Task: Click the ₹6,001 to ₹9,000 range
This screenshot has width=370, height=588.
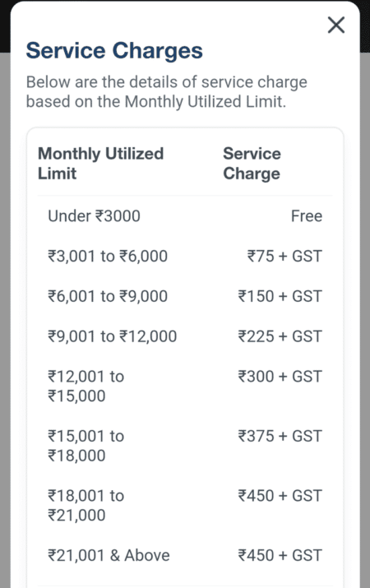Action: tap(108, 297)
